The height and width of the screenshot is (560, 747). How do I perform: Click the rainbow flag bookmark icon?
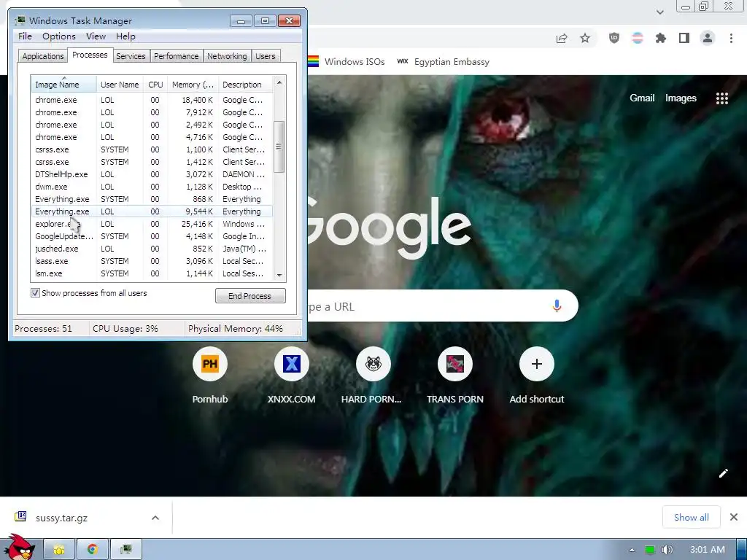pyautogui.click(x=313, y=61)
